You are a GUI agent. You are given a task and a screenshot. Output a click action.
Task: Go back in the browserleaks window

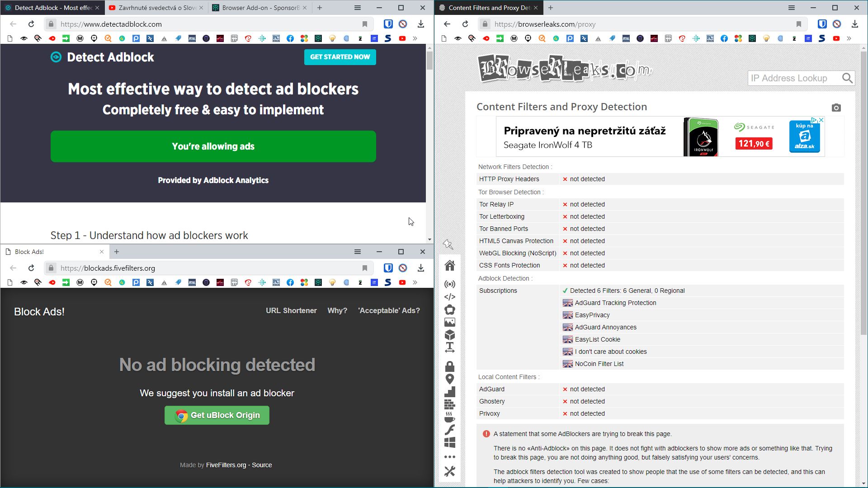tap(447, 24)
